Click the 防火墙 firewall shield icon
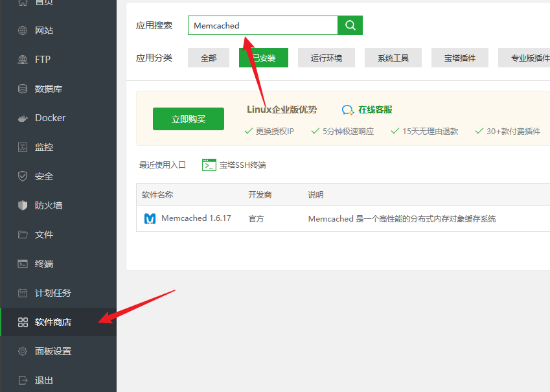This screenshot has width=550, height=392. point(23,205)
